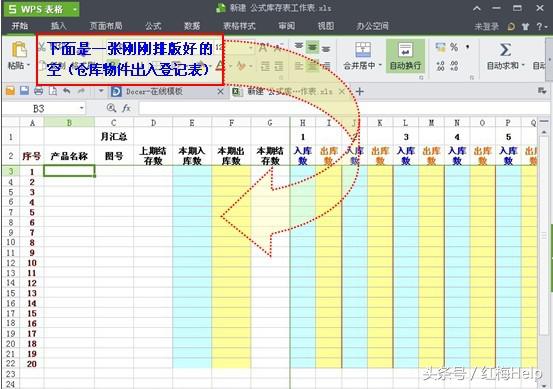Image resolution: width=553 pixels, height=389 pixels.
Task: Add a new document tab with plus
Action: [x=360, y=92]
